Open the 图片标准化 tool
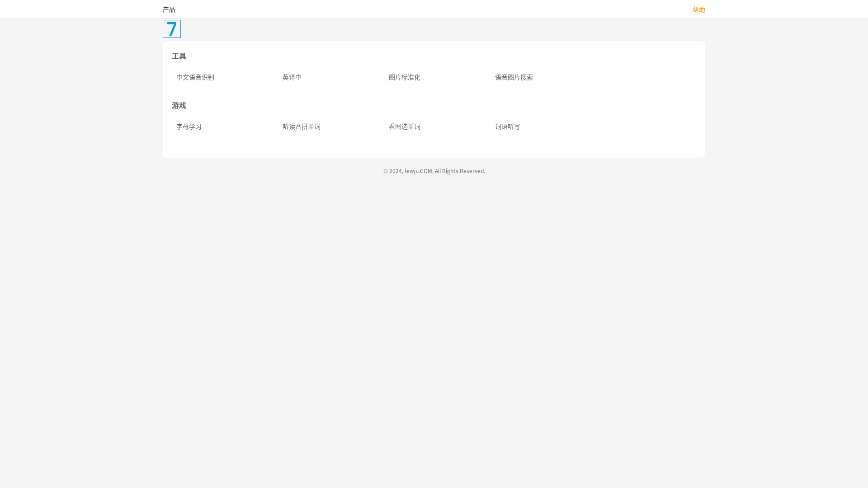The width and height of the screenshot is (868, 488). click(405, 77)
